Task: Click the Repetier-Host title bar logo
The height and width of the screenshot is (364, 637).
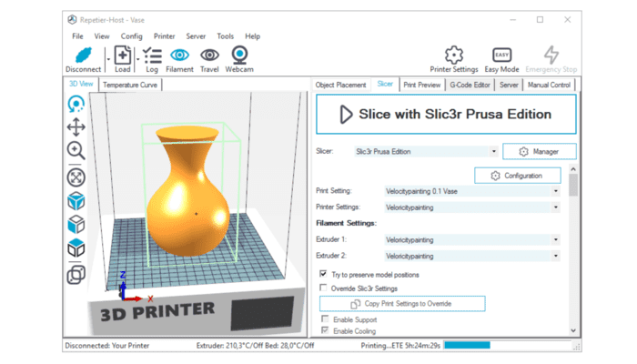Action: pyautogui.click(x=72, y=19)
